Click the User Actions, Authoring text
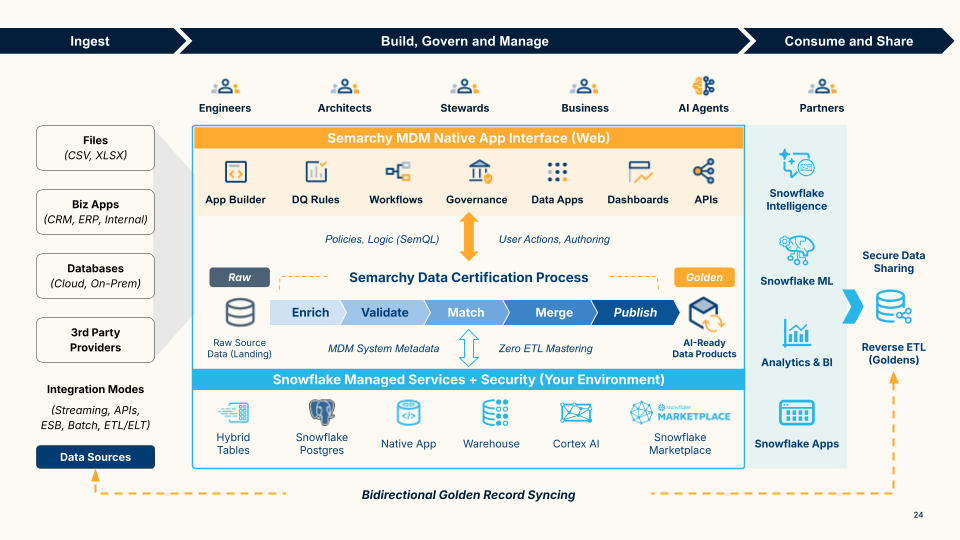 [554, 239]
